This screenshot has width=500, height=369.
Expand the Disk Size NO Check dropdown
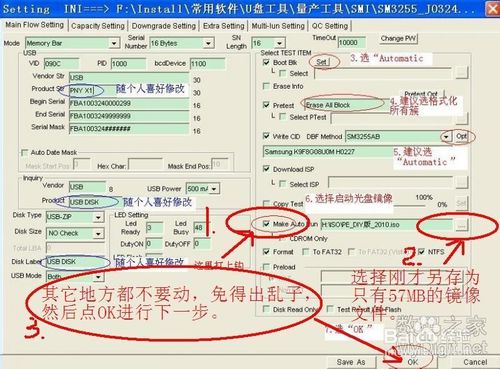coord(98,233)
